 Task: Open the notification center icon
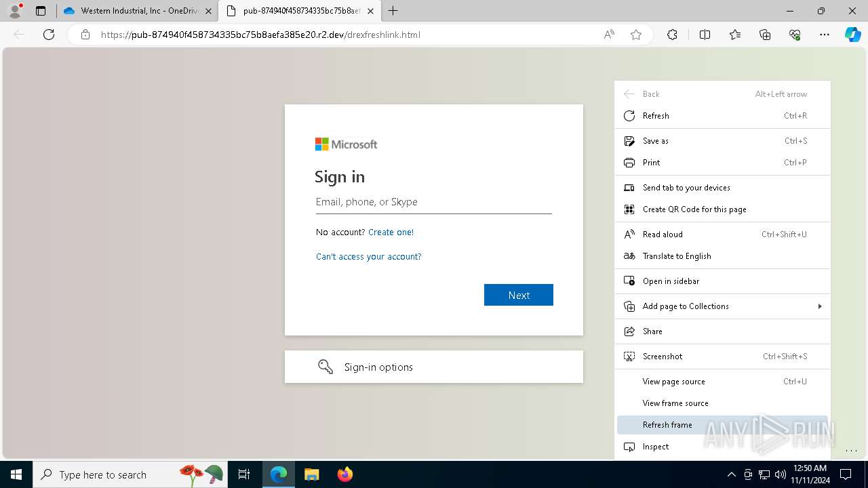click(x=846, y=474)
